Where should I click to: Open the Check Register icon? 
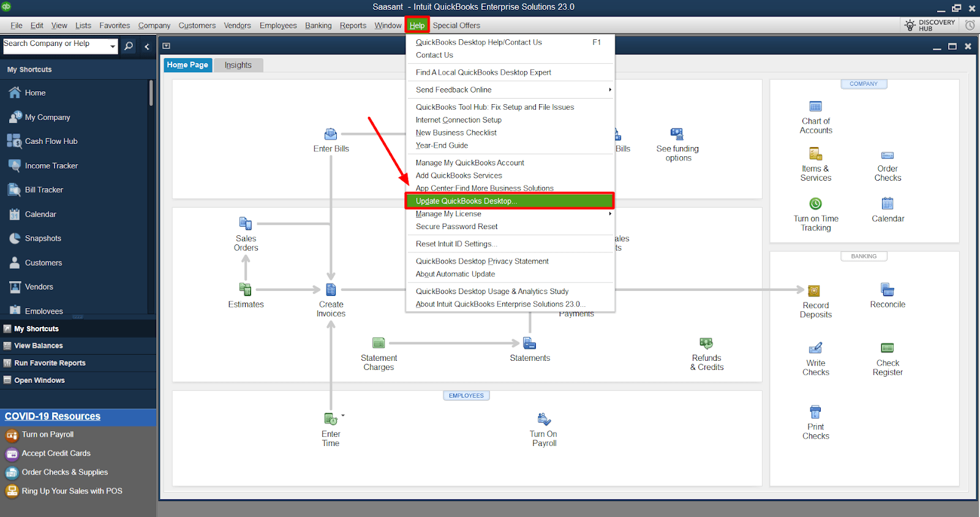pos(888,348)
